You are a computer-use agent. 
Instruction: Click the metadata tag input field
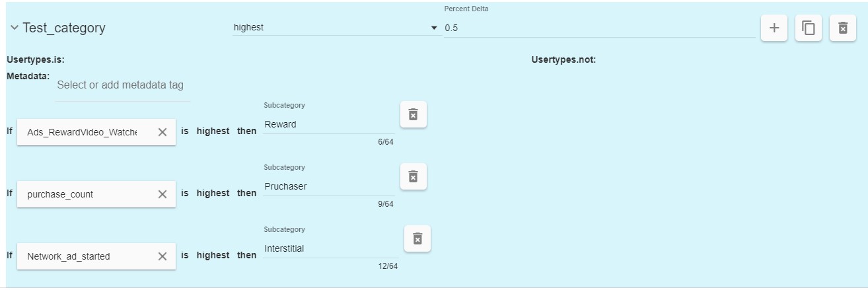[x=122, y=85]
